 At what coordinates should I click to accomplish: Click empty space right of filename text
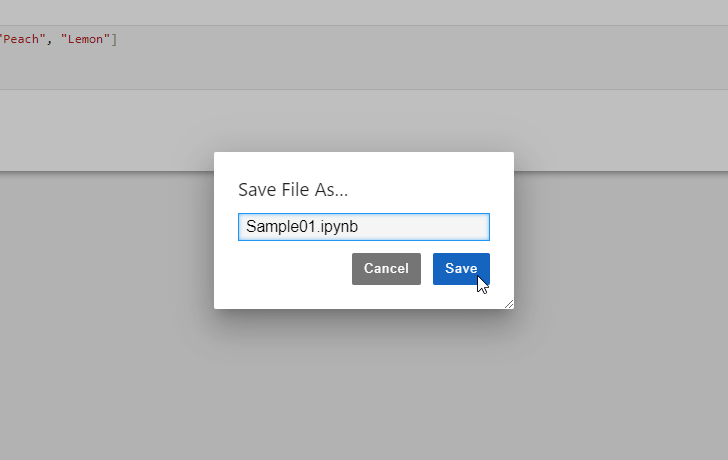click(x=422, y=227)
